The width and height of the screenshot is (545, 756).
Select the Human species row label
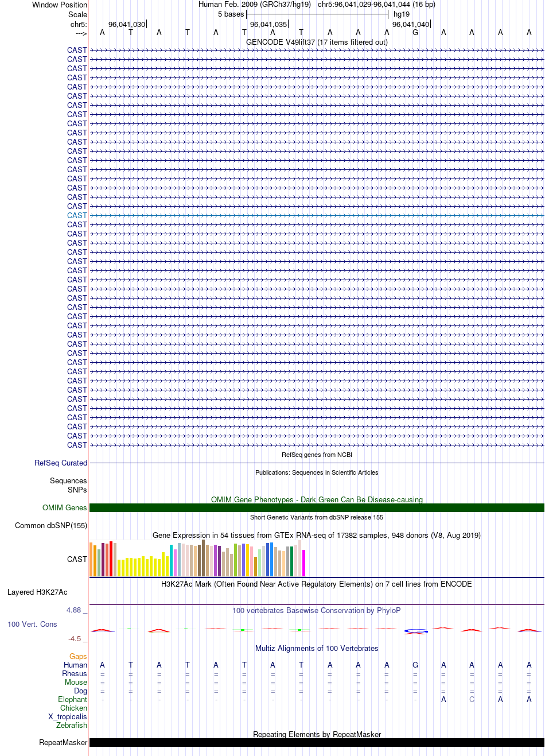pos(76,665)
